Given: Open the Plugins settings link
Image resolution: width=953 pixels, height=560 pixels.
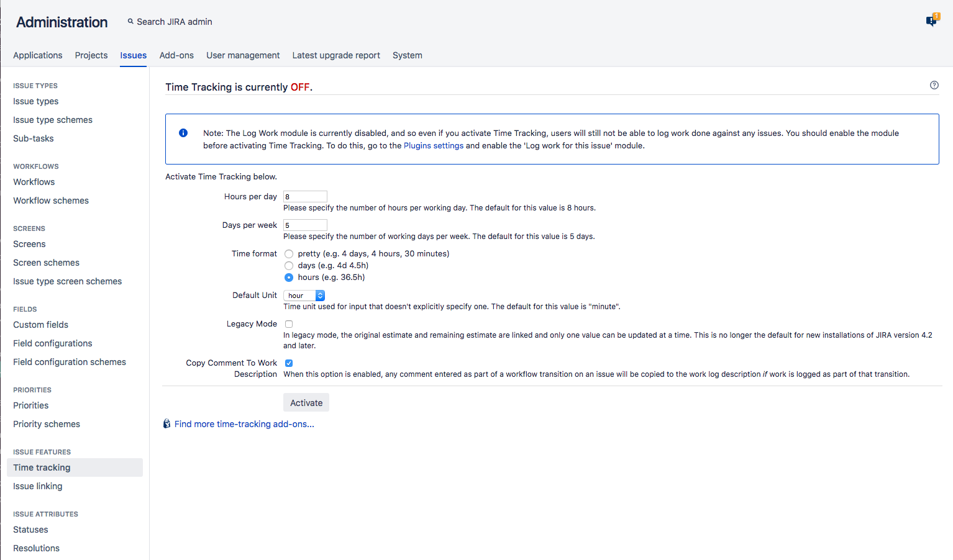Looking at the screenshot, I should coord(433,145).
